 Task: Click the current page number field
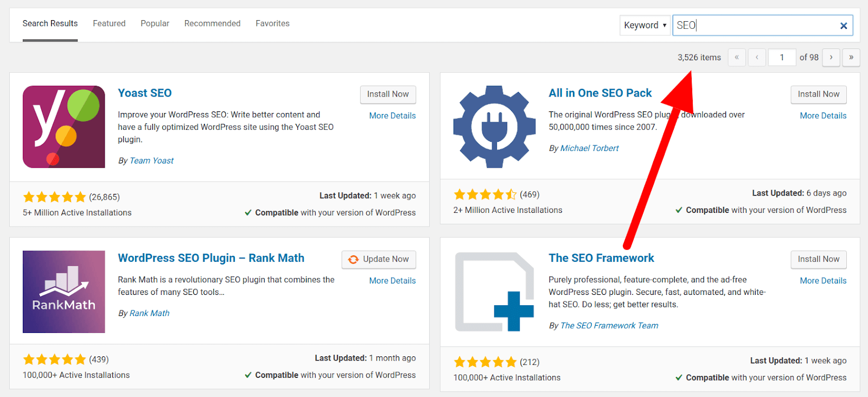[782, 57]
